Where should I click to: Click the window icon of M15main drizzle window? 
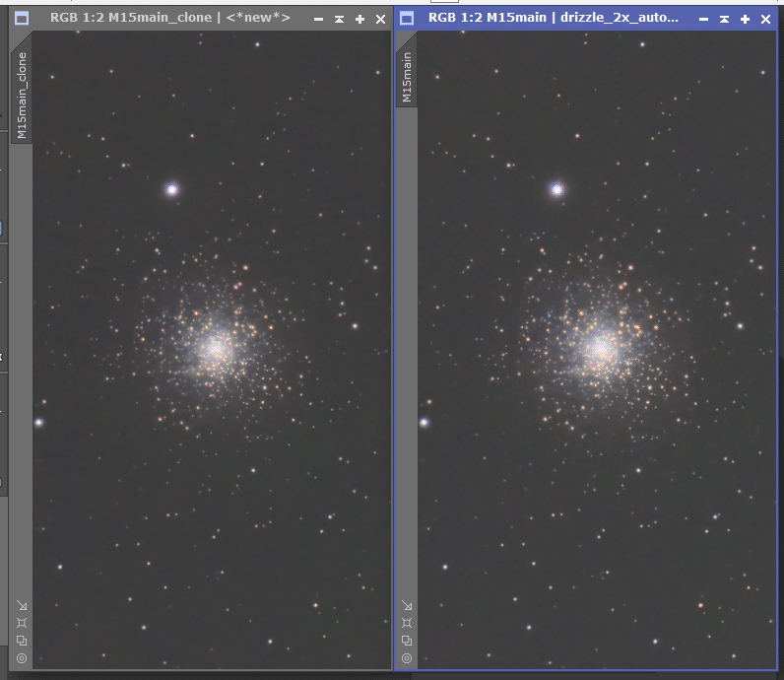click(x=407, y=19)
